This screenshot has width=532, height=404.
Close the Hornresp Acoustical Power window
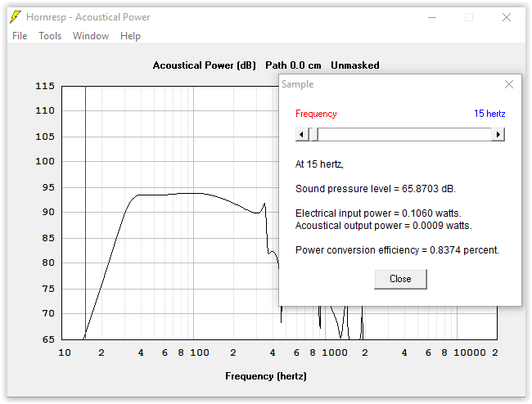[507, 17]
